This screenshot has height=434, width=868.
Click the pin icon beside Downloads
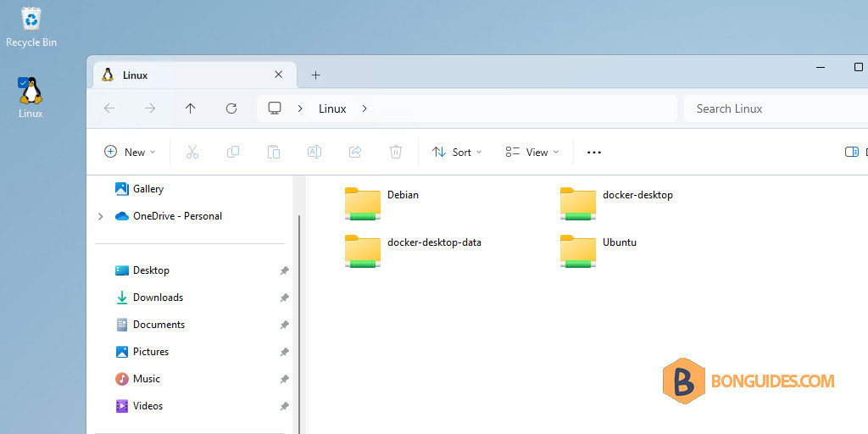284,298
